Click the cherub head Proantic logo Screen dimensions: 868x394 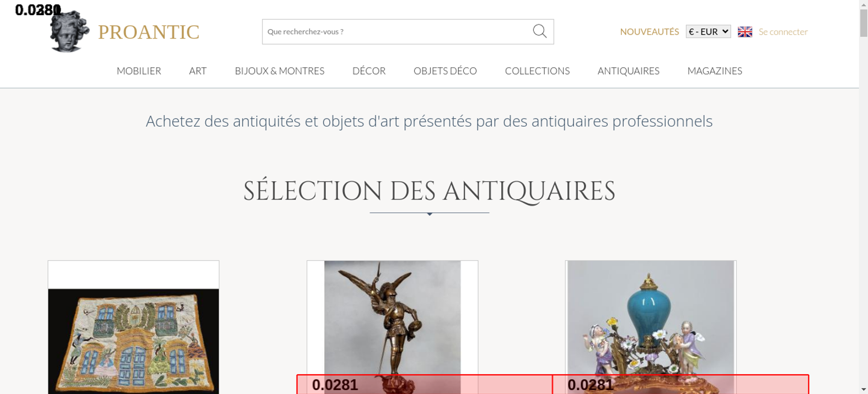click(x=69, y=32)
